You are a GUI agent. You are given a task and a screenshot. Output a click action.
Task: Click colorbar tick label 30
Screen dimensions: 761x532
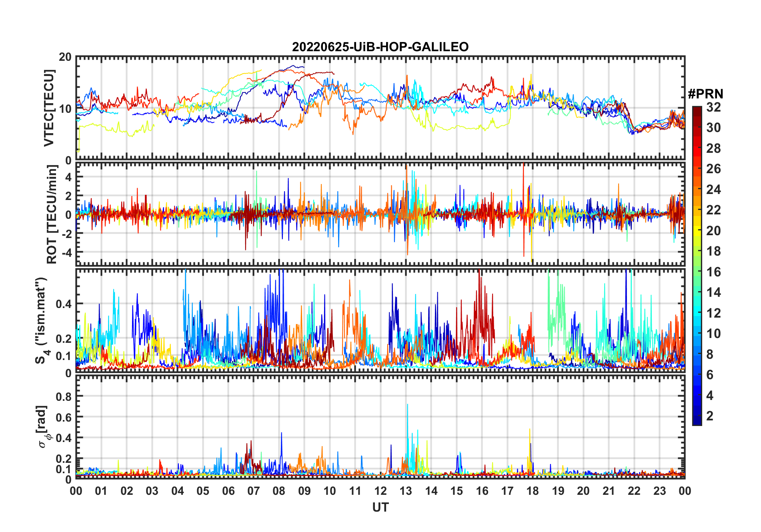pos(713,128)
